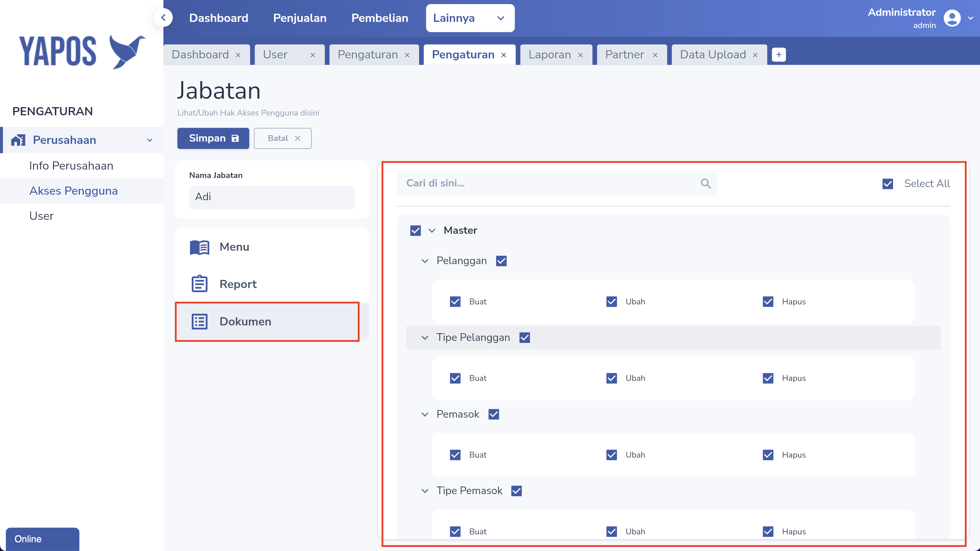Open the Lainnya dropdown
Image resolution: width=980 pixels, height=551 pixels.
(470, 18)
